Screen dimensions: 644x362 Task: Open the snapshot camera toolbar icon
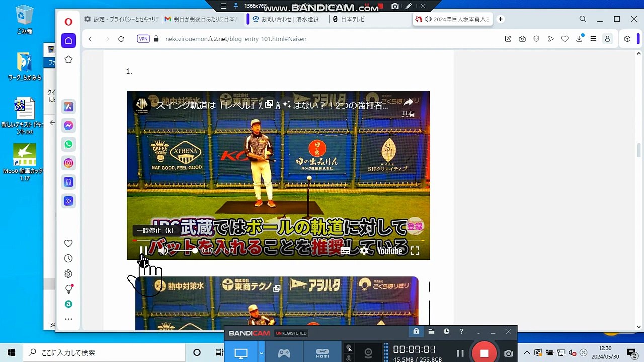pyautogui.click(x=522, y=39)
